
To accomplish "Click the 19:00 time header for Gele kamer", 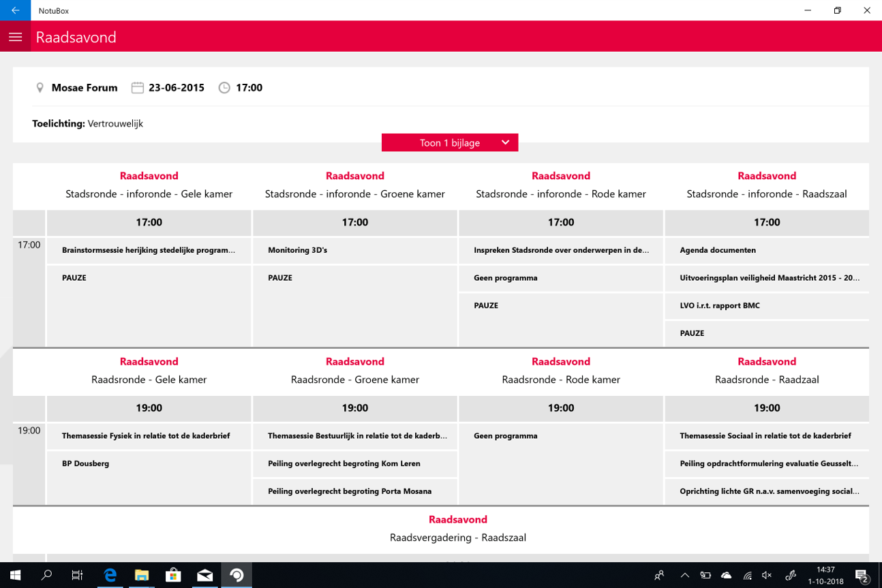I will (x=149, y=408).
